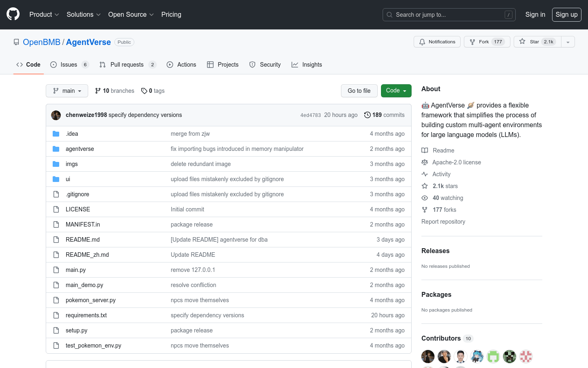Open main.py file

pos(76,270)
